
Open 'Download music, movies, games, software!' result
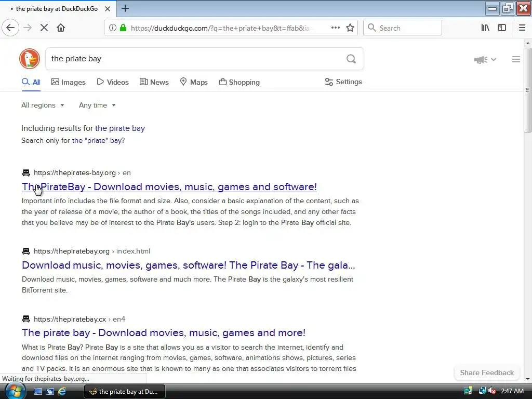click(x=188, y=265)
